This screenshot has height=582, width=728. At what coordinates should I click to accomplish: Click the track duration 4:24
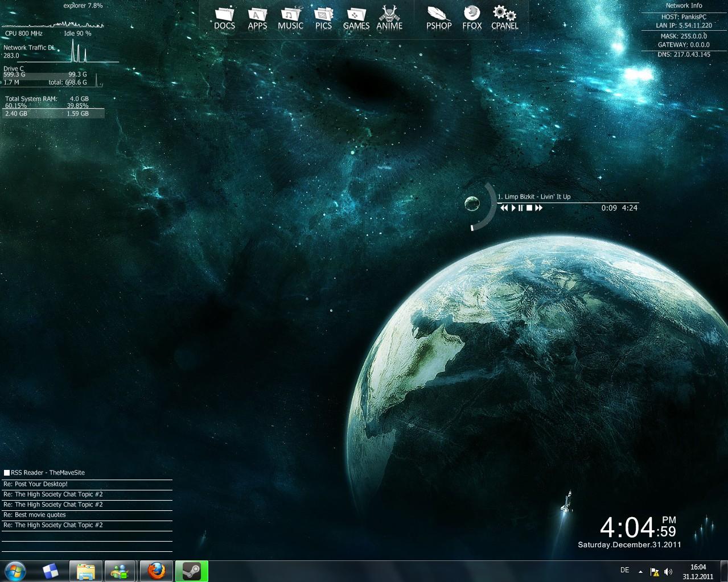point(630,208)
